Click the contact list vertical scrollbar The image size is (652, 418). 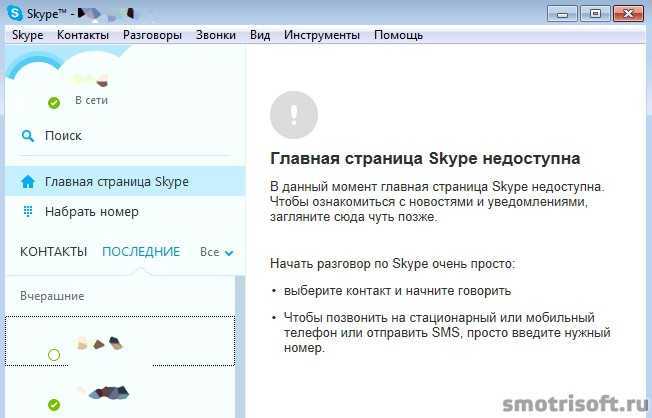tap(240, 346)
